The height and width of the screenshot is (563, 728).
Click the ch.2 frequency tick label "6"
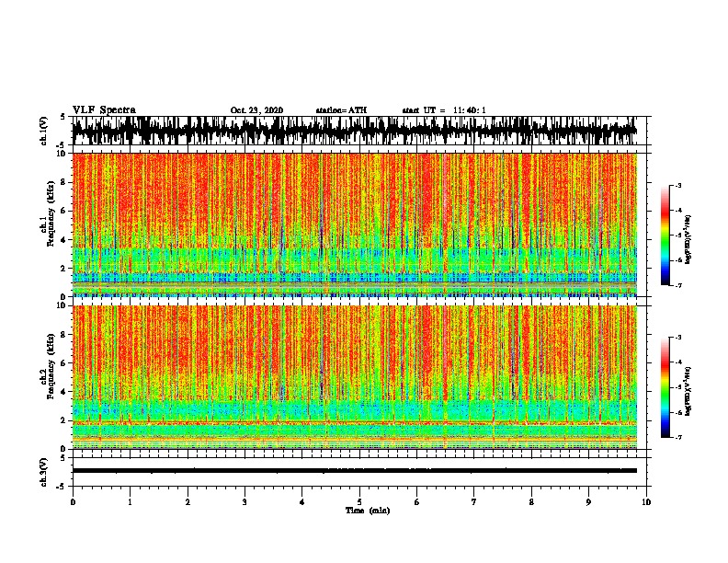coord(65,363)
